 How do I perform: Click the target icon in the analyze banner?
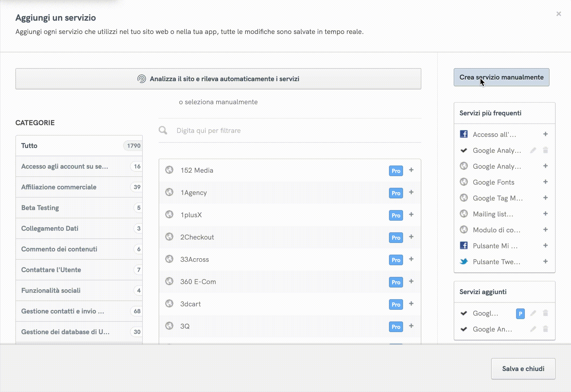142,79
